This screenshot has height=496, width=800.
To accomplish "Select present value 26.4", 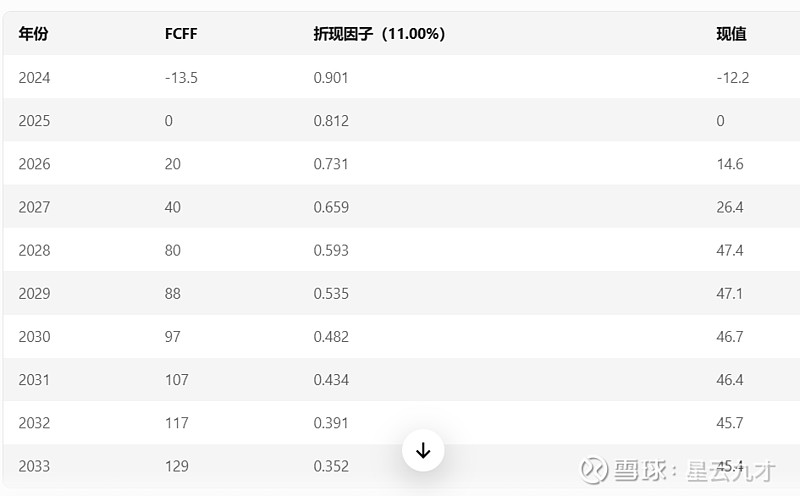I will pos(730,207).
